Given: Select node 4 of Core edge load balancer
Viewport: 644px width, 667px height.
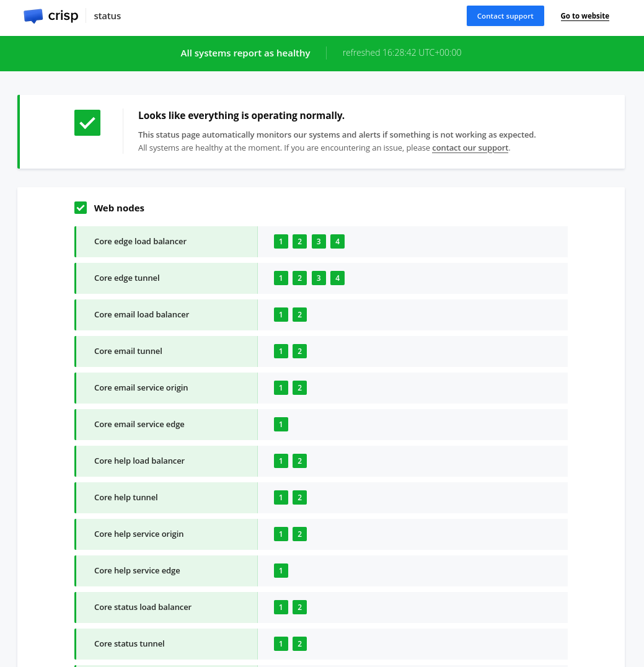Looking at the screenshot, I should (x=337, y=242).
